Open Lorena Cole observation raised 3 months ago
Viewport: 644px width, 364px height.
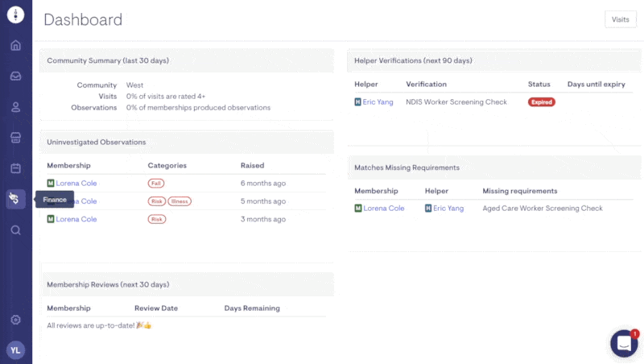coord(76,219)
